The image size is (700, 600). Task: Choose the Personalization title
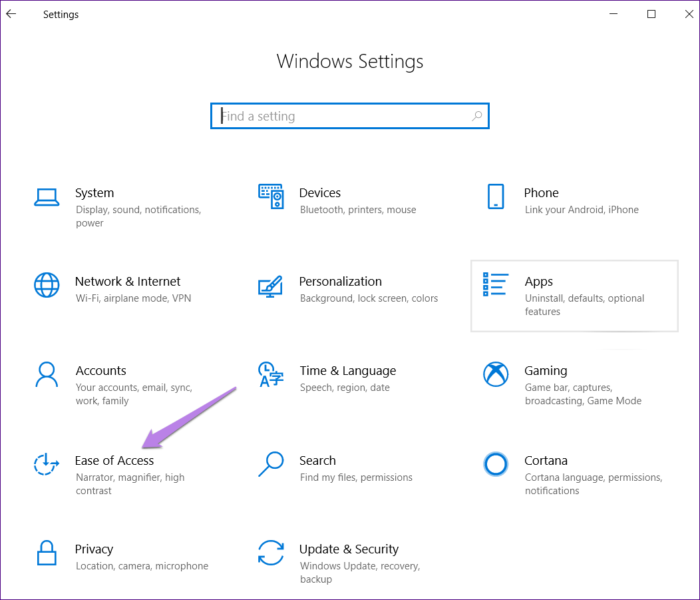pos(340,282)
